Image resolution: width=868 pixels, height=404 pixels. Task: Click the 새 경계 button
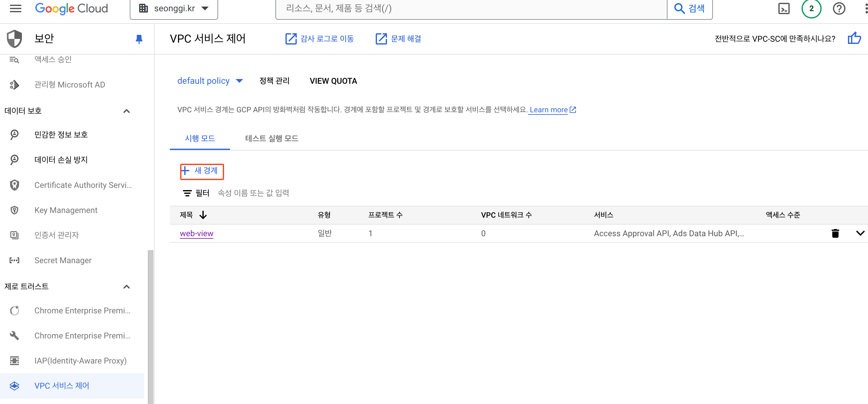coord(201,171)
